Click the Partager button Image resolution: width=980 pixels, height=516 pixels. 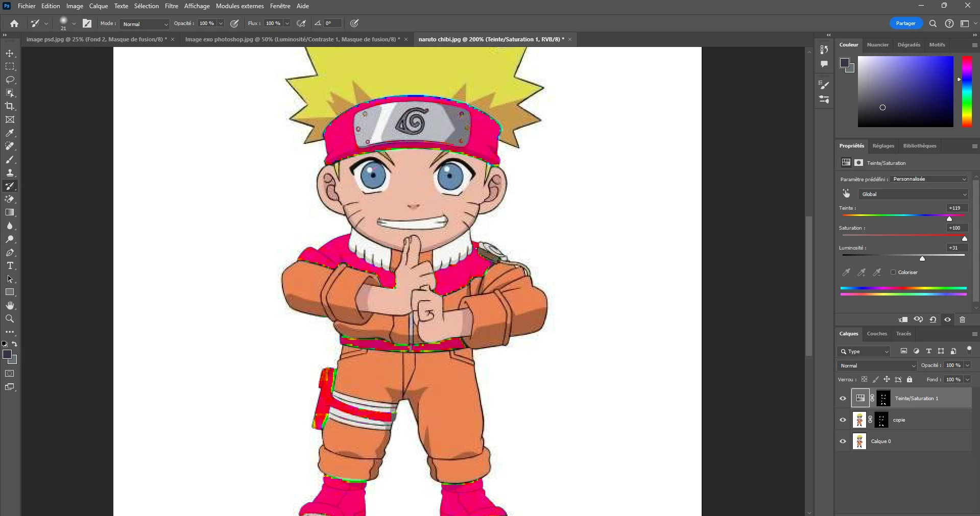click(x=905, y=23)
